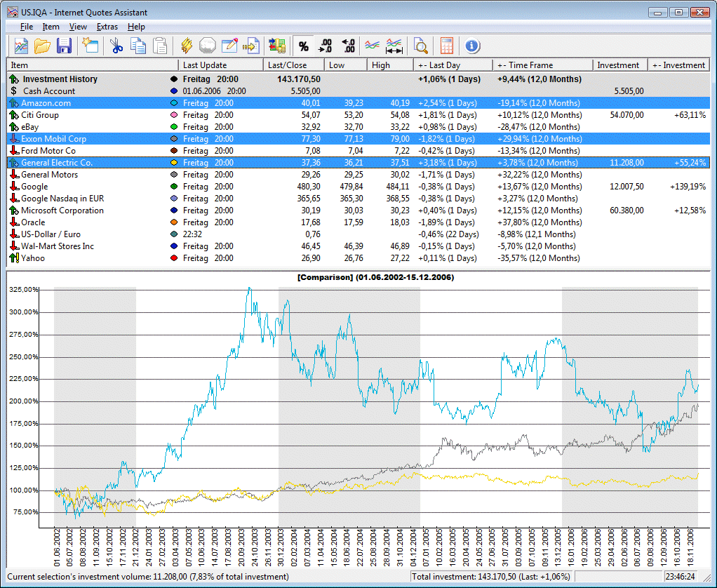Click the scissors Cut icon
The image size is (717, 588).
pyautogui.click(x=116, y=46)
